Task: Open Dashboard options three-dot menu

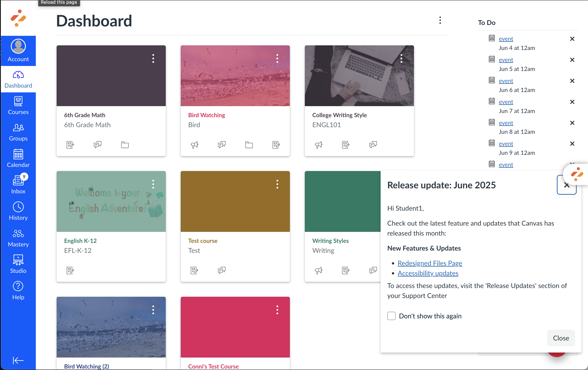Action: click(440, 20)
